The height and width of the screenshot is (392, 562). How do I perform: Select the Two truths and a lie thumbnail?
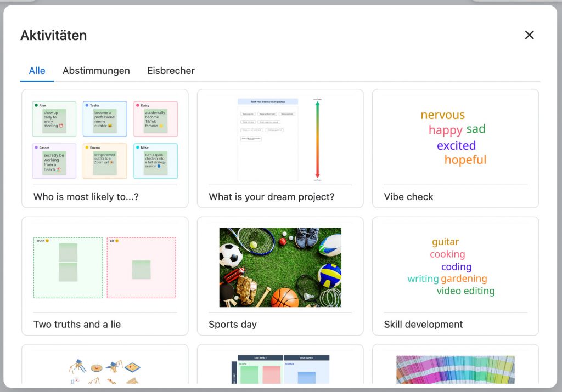pos(105,268)
